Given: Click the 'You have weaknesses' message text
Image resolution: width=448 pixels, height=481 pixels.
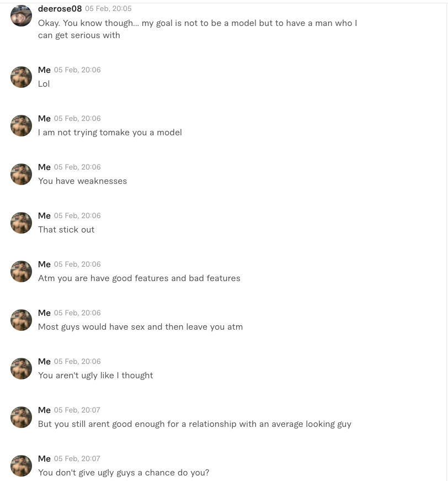Looking at the screenshot, I should coord(82,181).
